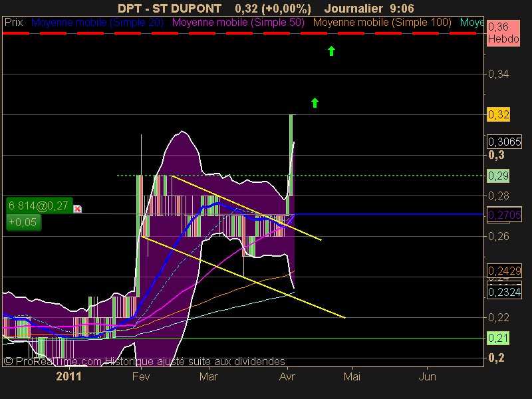Close the 6 814@0,27 order label
Viewport: 532px width, 399px height.
(77, 209)
